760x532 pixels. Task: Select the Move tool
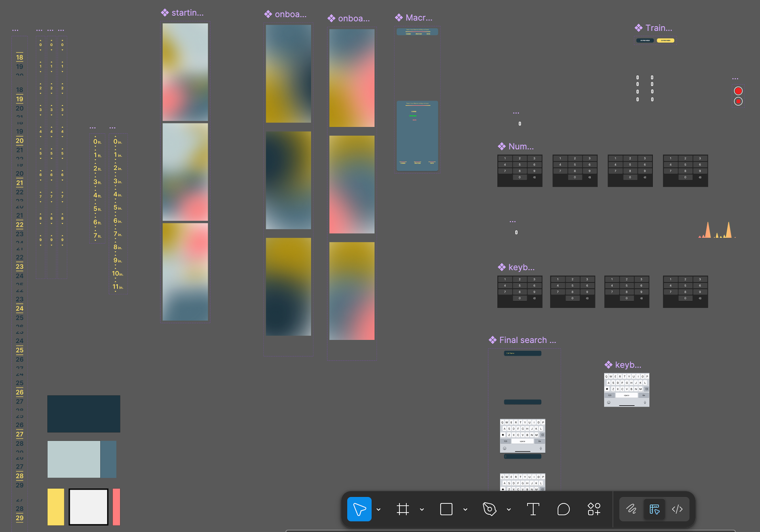(359, 509)
